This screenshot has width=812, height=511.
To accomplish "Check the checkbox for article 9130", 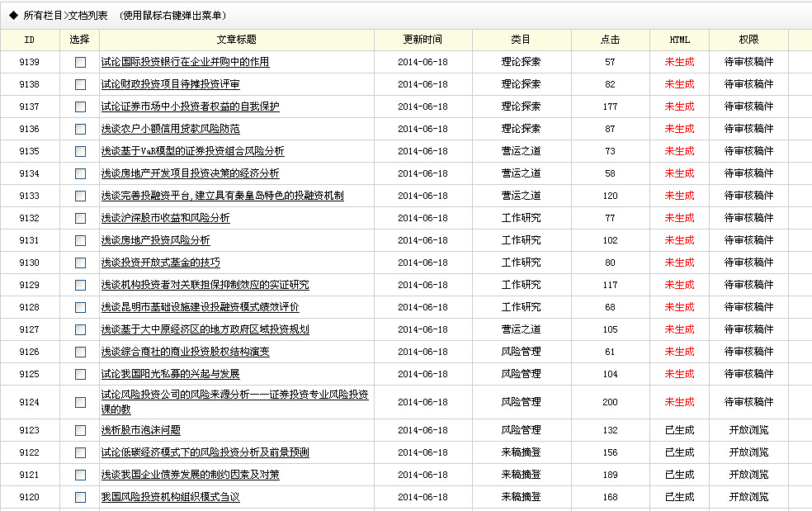I will [80, 263].
